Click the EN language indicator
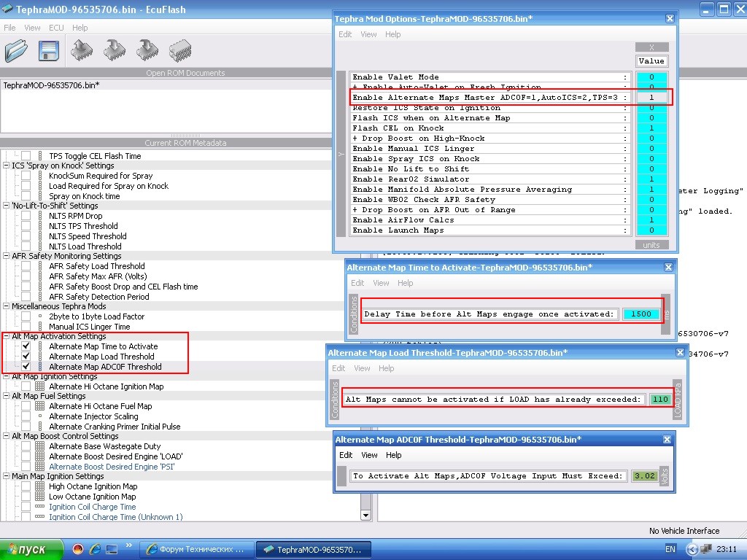This screenshot has height=560, width=747. pos(670,549)
